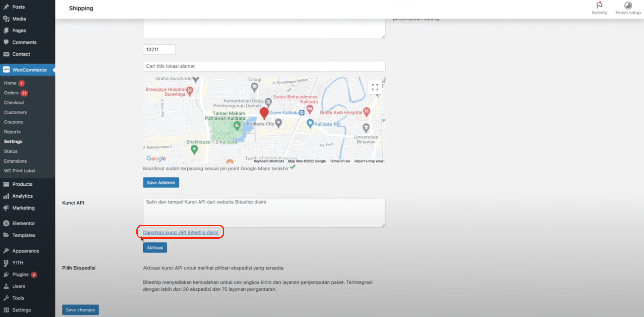Click the Save changes button
This screenshot has width=644, height=317.
pos(81,310)
